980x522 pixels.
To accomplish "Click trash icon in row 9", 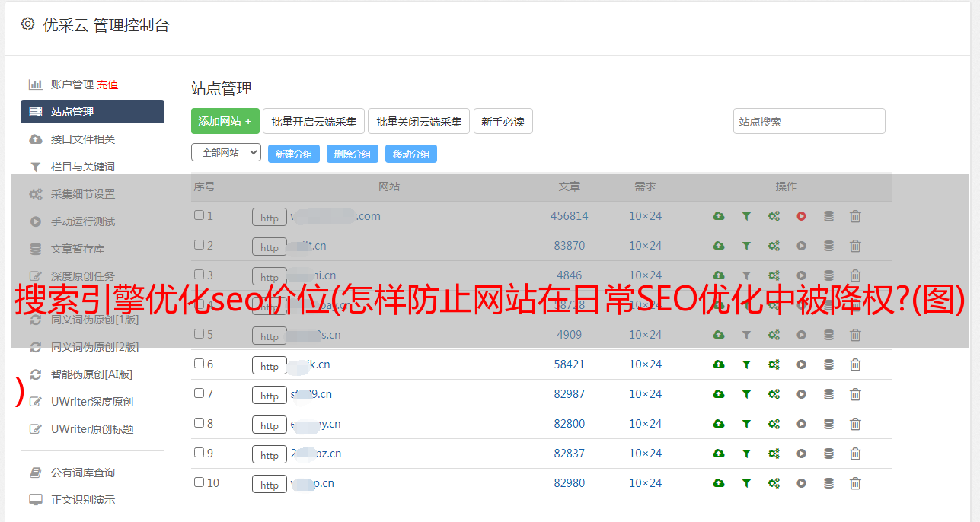I will (855, 454).
